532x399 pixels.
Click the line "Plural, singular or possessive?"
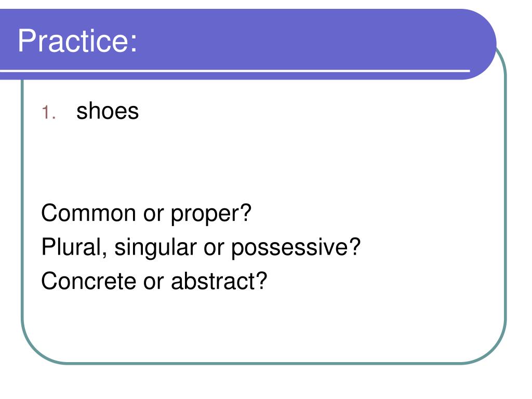pyautogui.click(x=201, y=247)
